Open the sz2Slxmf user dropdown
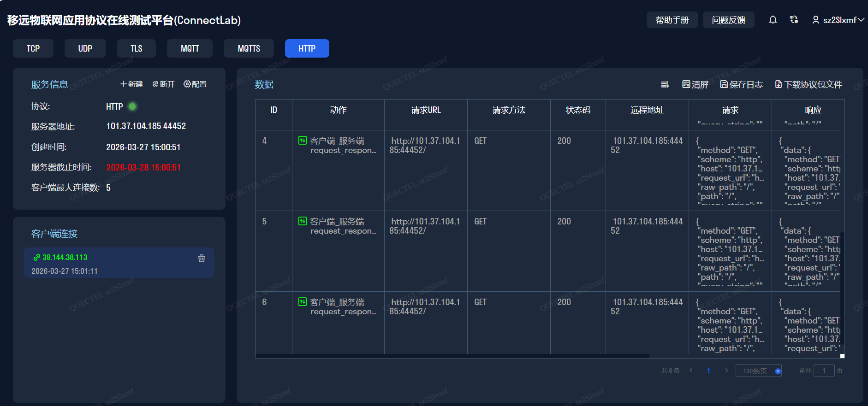 pos(838,20)
